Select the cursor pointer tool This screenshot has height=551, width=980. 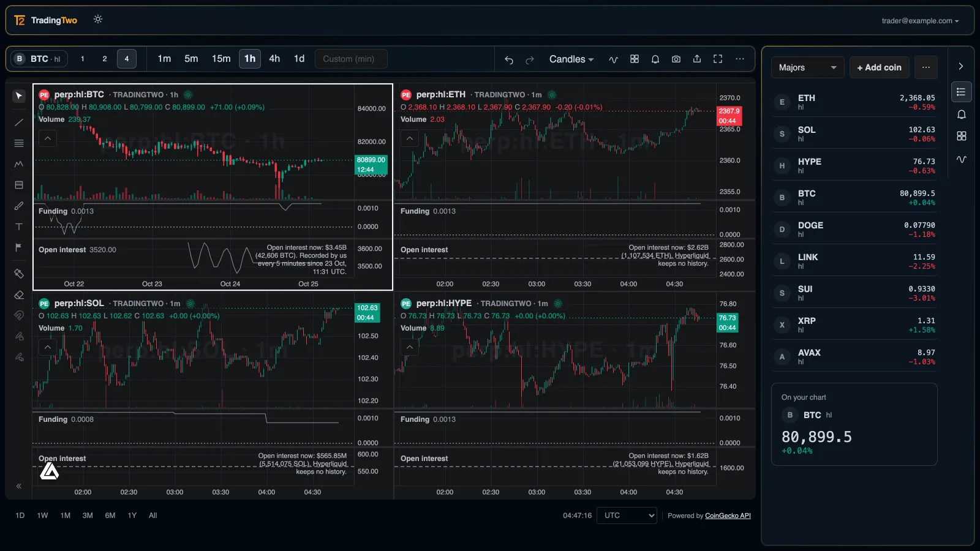coord(19,96)
